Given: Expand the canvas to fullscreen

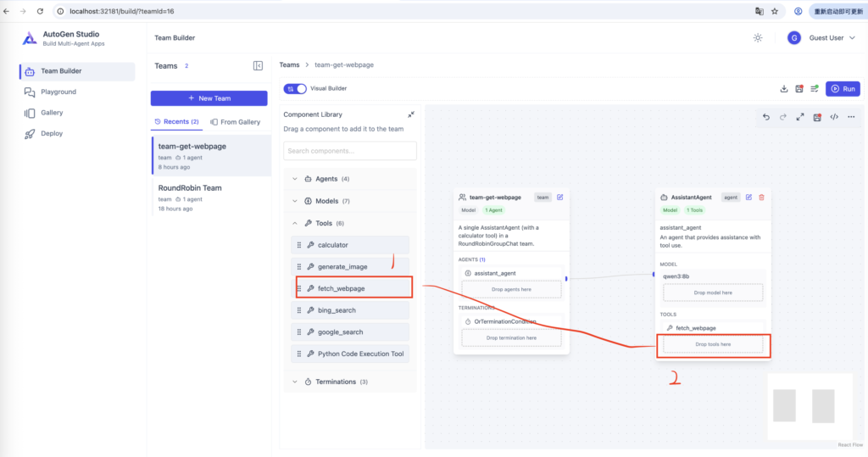Looking at the screenshot, I should pos(800,117).
